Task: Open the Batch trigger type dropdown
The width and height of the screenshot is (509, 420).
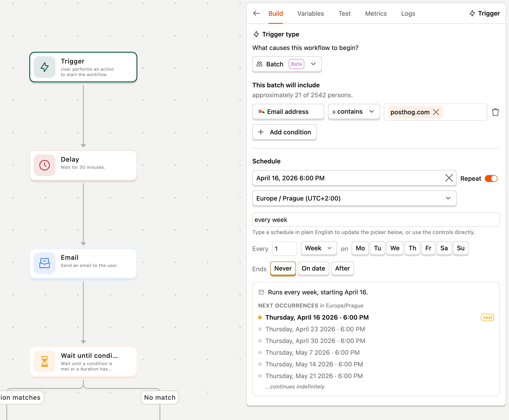Action: click(x=287, y=64)
